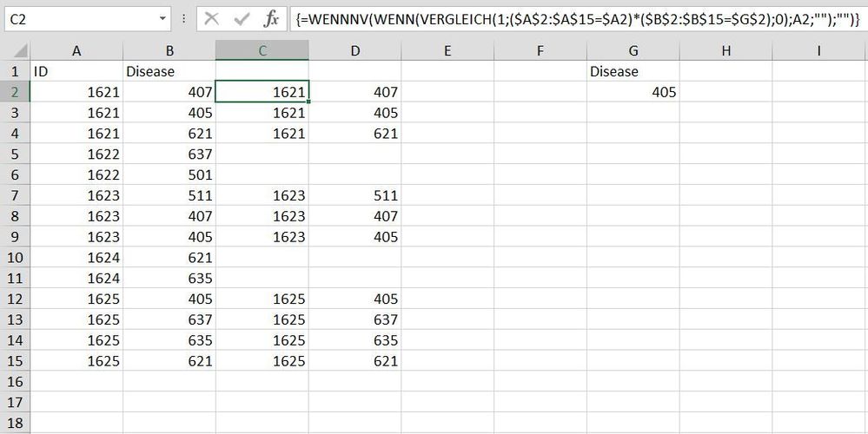Select empty cell C5

(x=262, y=154)
